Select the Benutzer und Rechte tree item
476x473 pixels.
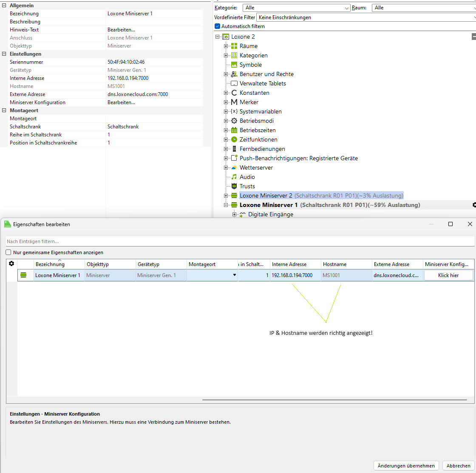tap(266, 74)
